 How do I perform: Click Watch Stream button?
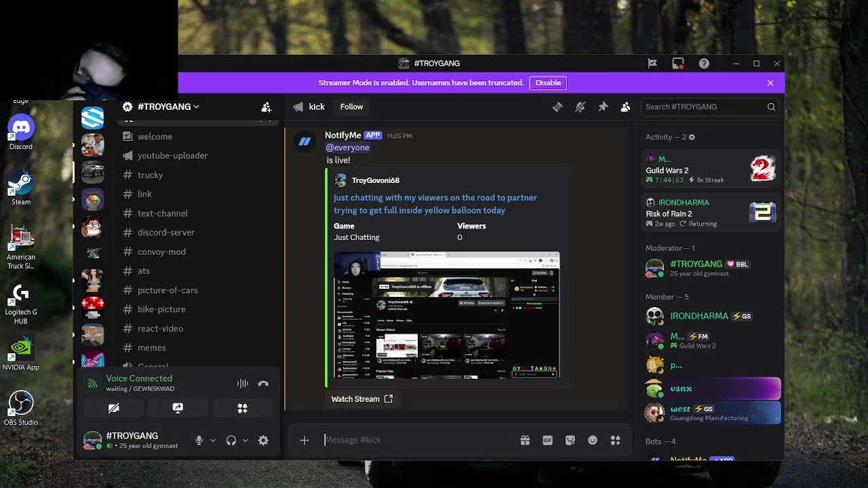click(x=361, y=399)
